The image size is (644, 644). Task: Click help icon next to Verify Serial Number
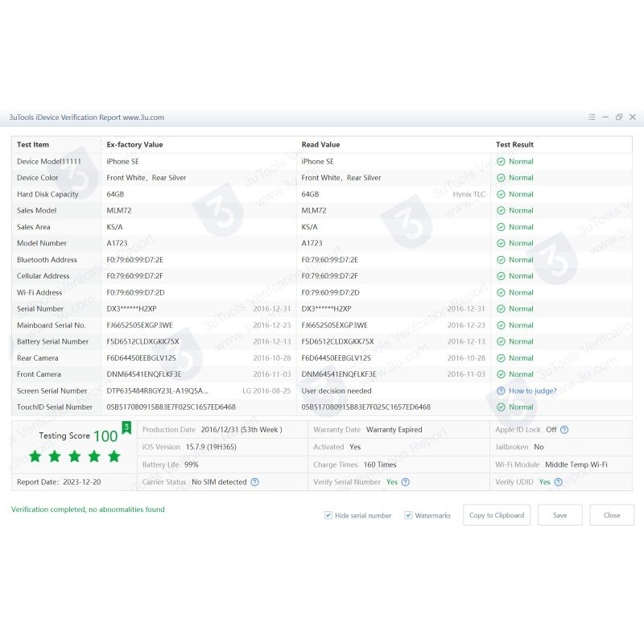(x=406, y=482)
